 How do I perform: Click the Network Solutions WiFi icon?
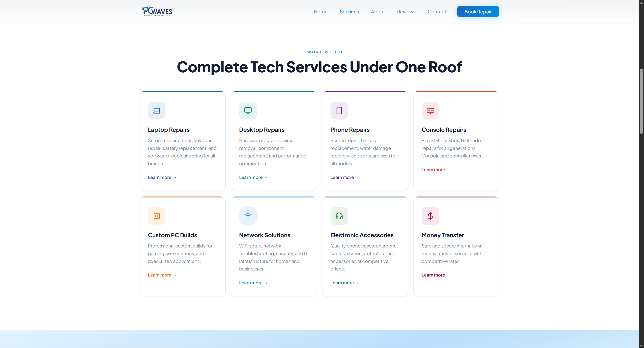(x=248, y=216)
